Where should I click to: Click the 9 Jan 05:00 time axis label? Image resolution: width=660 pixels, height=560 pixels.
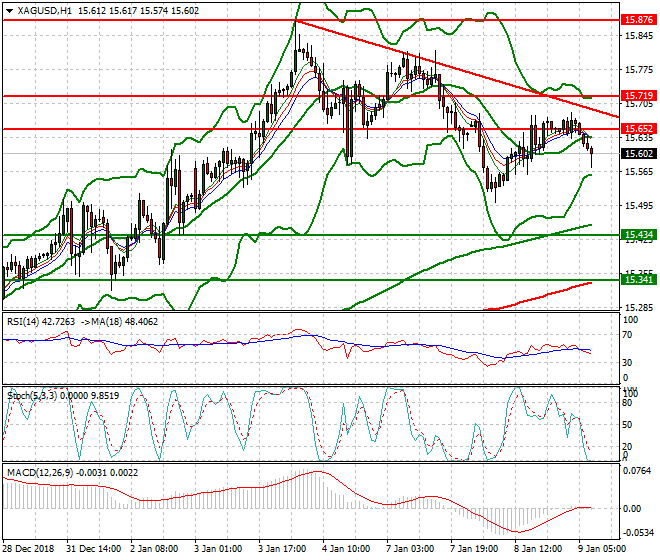point(602,549)
